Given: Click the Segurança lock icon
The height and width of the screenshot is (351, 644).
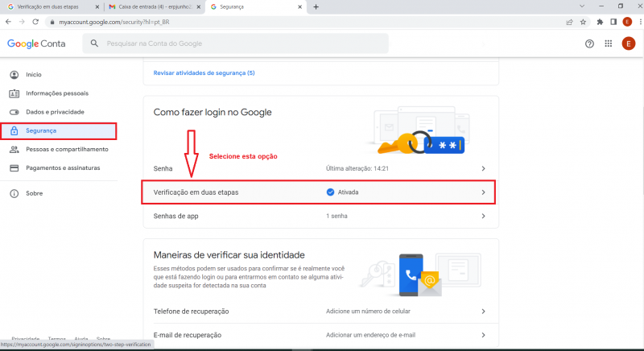Looking at the screenshot, I should [x=14, y=131].
